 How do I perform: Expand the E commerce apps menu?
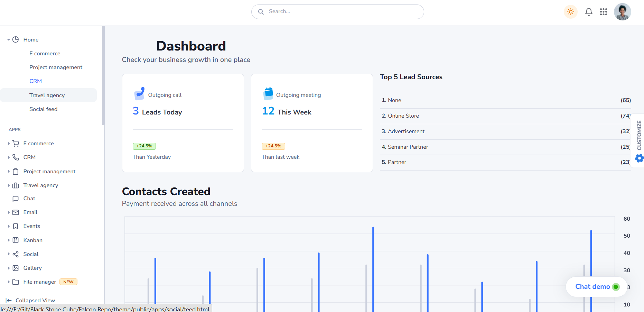[38, 144]
